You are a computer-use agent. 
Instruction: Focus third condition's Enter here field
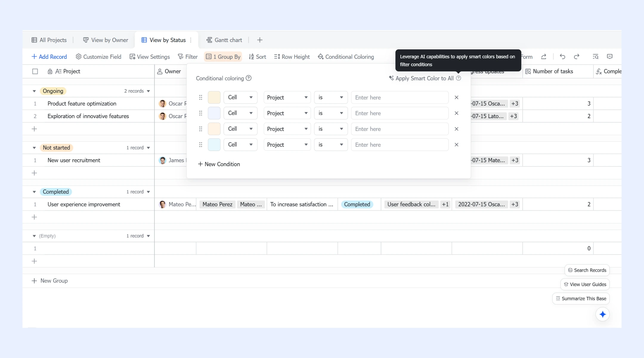point(400,129)
